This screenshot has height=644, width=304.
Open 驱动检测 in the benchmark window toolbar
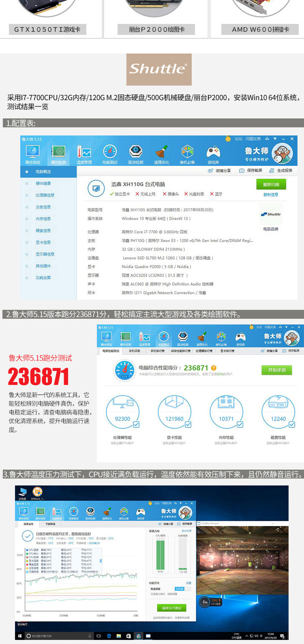point(183,339)
